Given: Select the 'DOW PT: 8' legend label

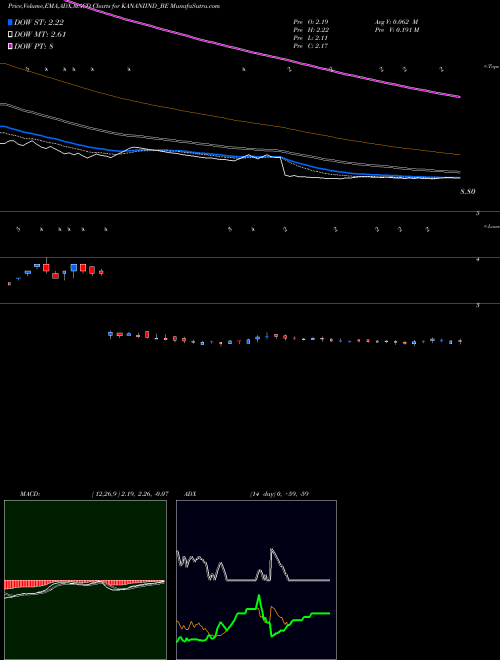Looking at the screenshot, I should point(34,46).
